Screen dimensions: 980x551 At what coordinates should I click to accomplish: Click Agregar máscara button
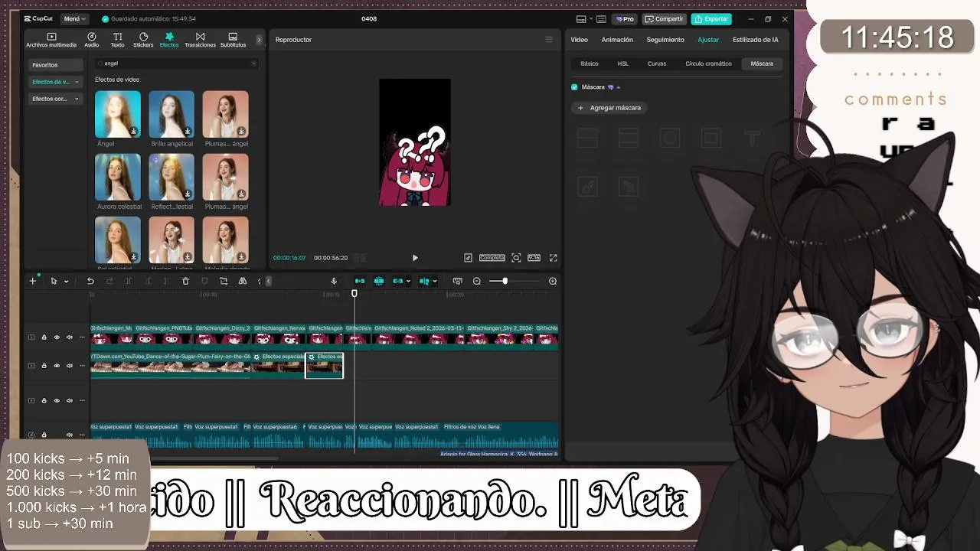(x=609, y=108)
